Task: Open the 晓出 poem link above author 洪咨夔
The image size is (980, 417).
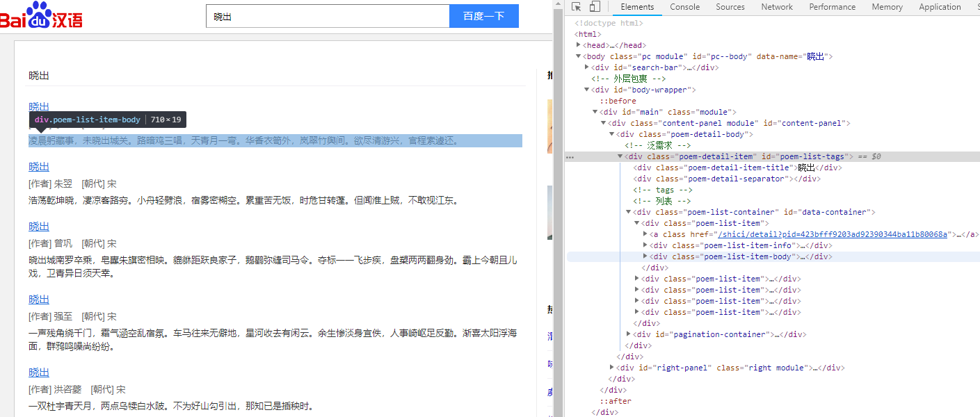Action: point(39,373)
